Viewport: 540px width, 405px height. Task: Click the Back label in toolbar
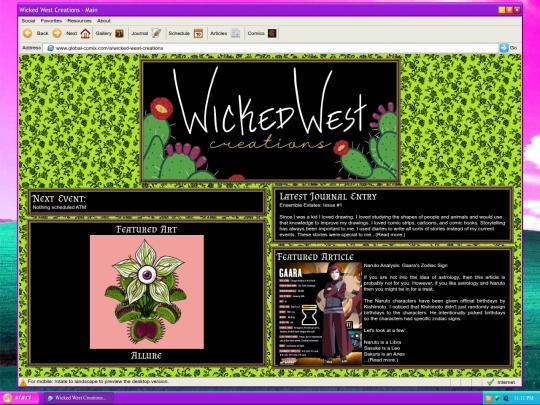pyautogui.click(x=42, y=33)
